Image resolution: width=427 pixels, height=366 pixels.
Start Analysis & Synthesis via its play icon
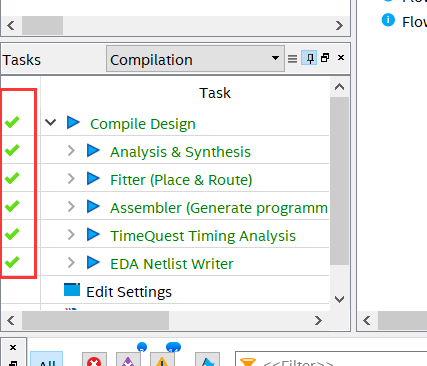point(93,150)
